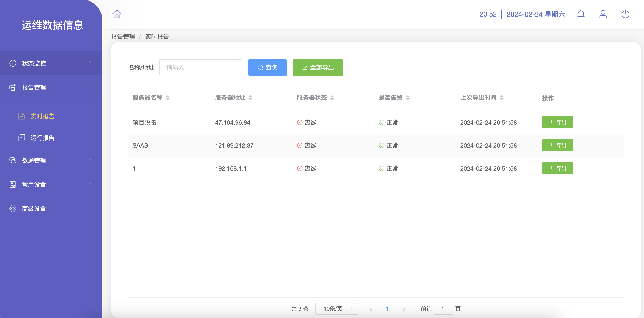Export the SAAS row report
This screenshot has height=318, width=644.
tap(558, 145)
